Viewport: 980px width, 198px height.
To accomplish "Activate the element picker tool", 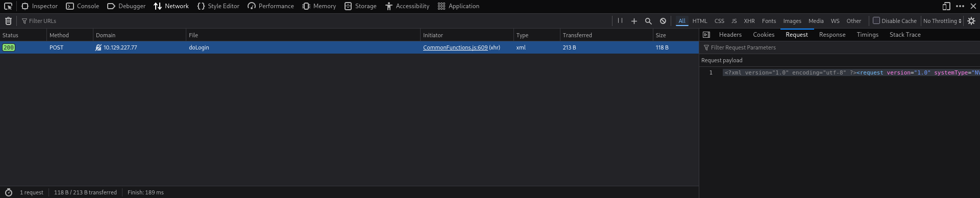I will (8, 6).
